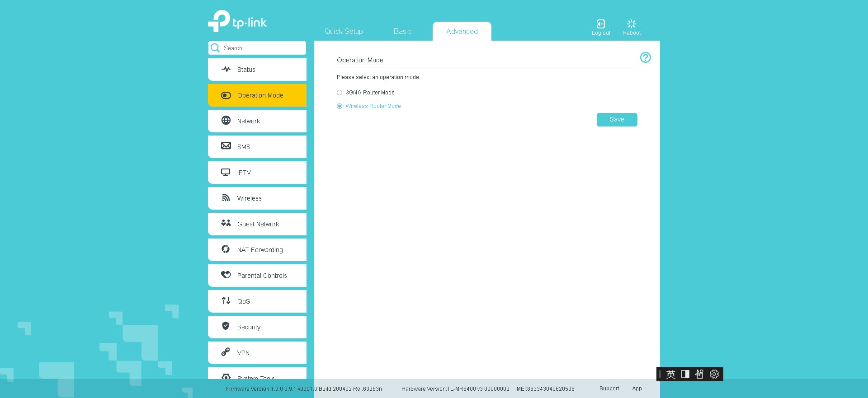Open the Status menu
The image size is (868, 398).
tap(257, 70)
